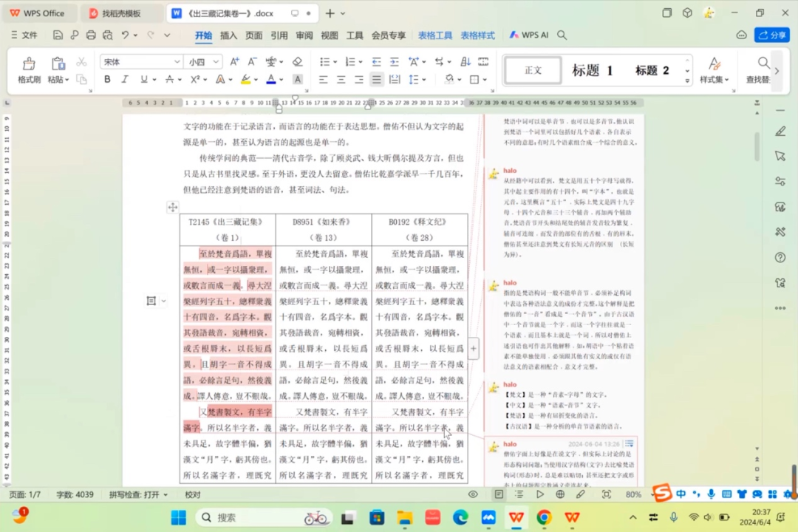Click the sort icon in paragraph group
Image resolution: width=798 pixels, height=532 pixels.
[x=465, y=61]
